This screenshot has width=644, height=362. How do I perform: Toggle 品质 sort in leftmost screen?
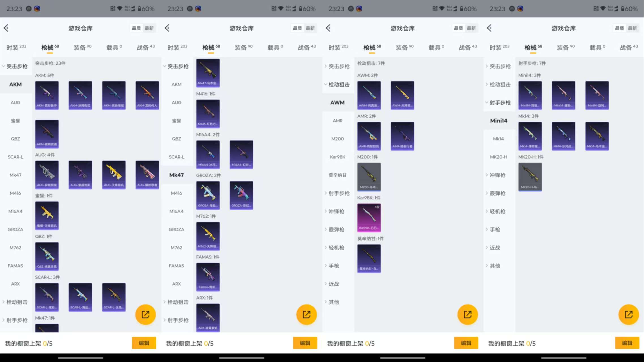[x=136, y=28]
